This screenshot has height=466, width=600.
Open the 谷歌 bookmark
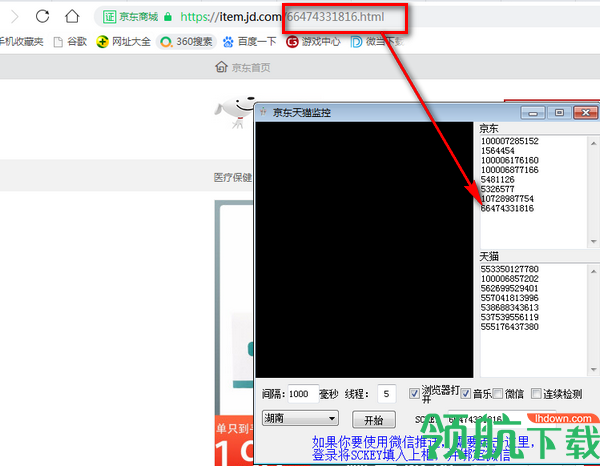70,42
